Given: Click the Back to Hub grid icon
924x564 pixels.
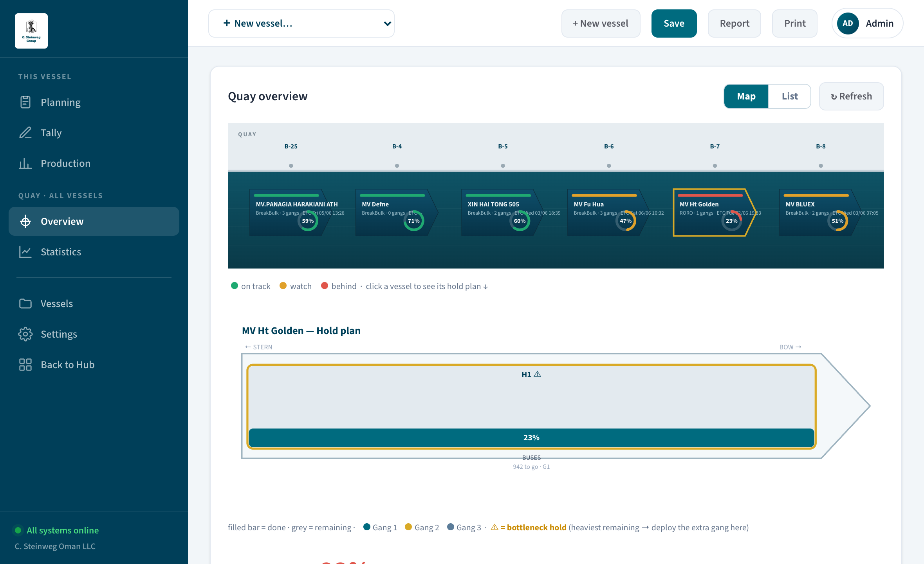Looking at the screenshot, I should (25, 365).
